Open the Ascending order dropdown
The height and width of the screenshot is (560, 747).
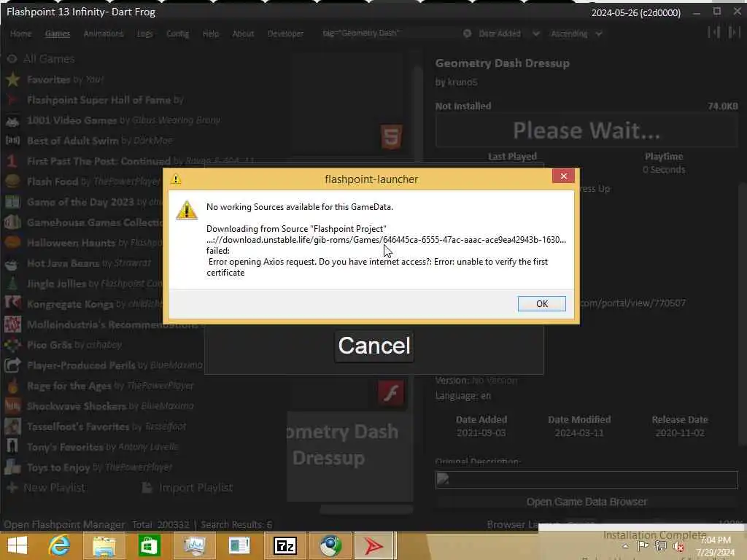click(x=576, y=34)
